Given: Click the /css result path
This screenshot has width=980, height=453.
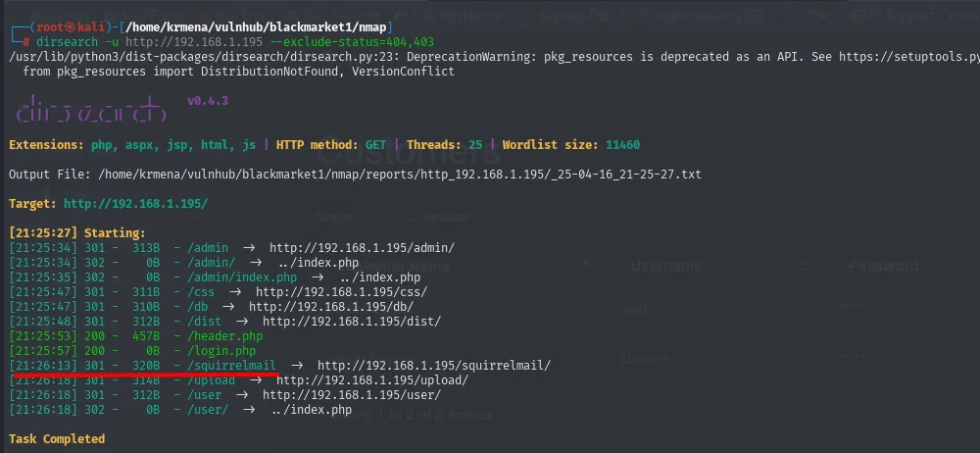Looking at the screenshot, I should tap(201, 291).
